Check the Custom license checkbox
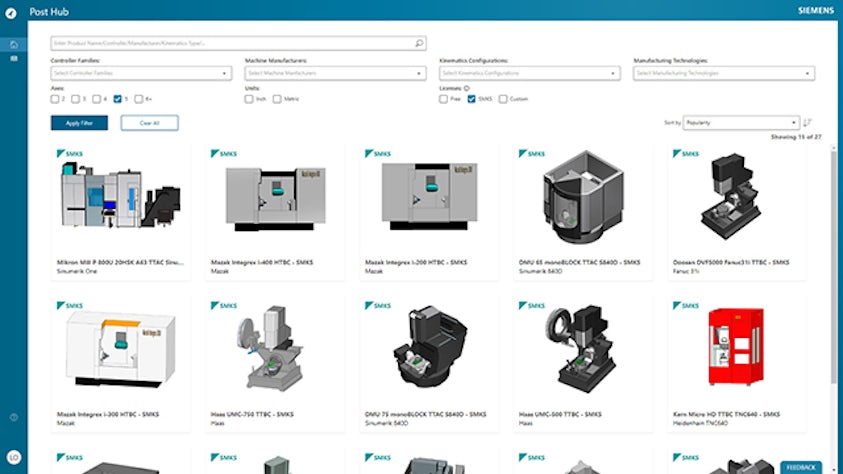Image resolution: width=843 pixels, height=474 pixels. (503, 99)
